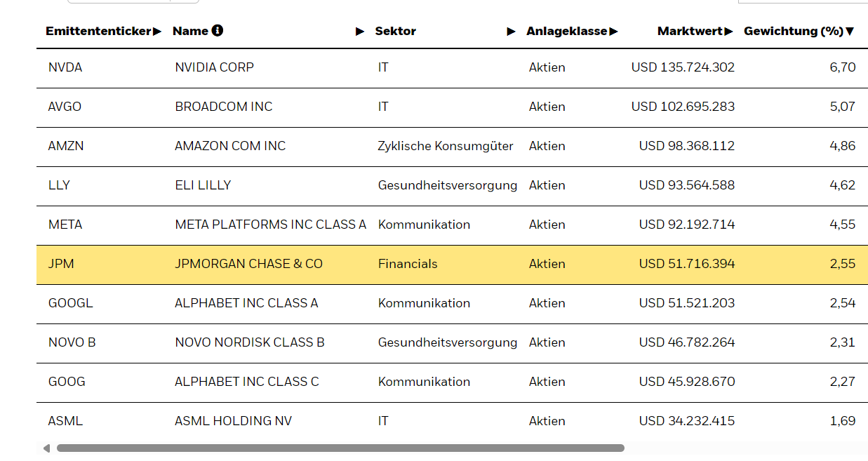
Task: Click left arrow of horizontal scrollbar
Action: 46,448
